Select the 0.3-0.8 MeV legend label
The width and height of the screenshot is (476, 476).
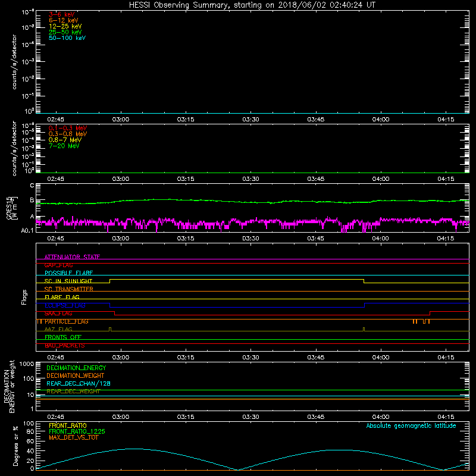pyautogui.click(x=68, y=134)
